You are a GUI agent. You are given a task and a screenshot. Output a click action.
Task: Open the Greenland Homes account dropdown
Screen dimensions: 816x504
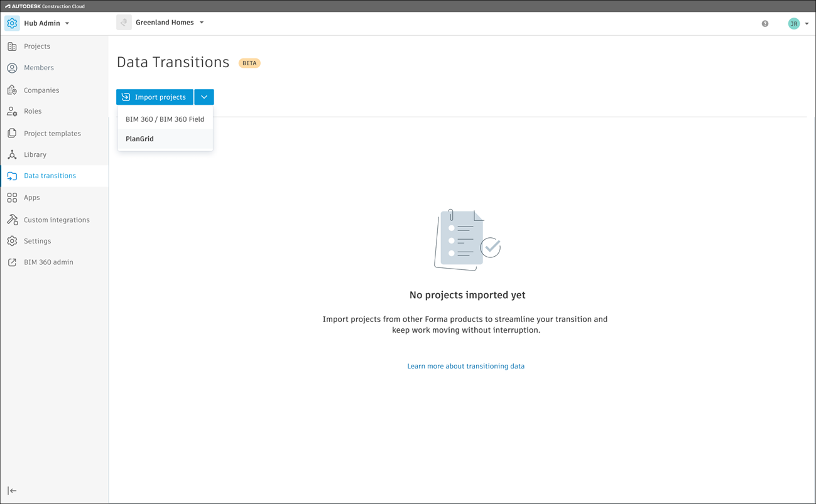pos(202,23)
